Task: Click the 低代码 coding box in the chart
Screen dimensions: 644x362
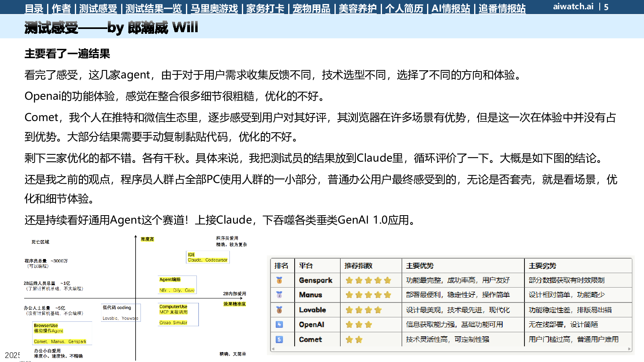Action: tap(120, 313)
